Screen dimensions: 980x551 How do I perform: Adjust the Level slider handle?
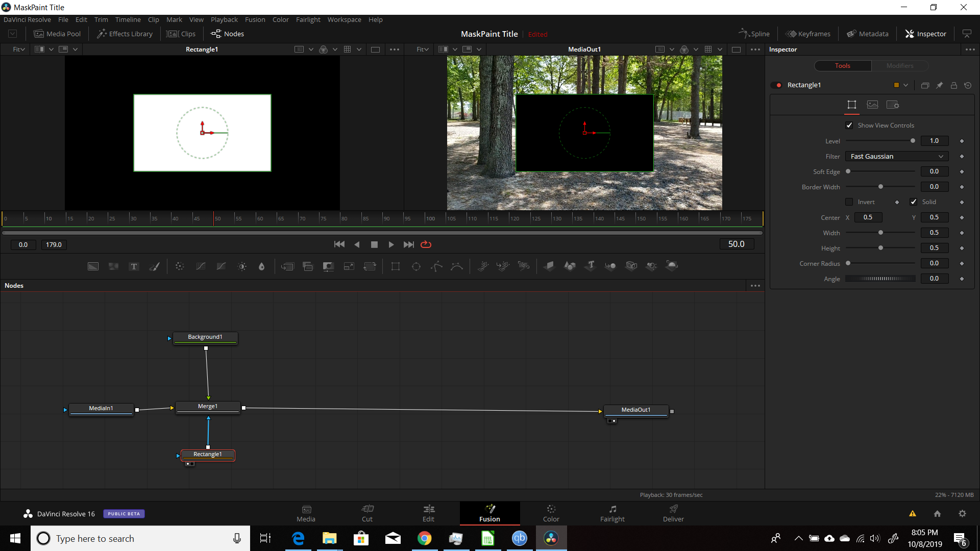pyautogui.click(x=913, y=141)
